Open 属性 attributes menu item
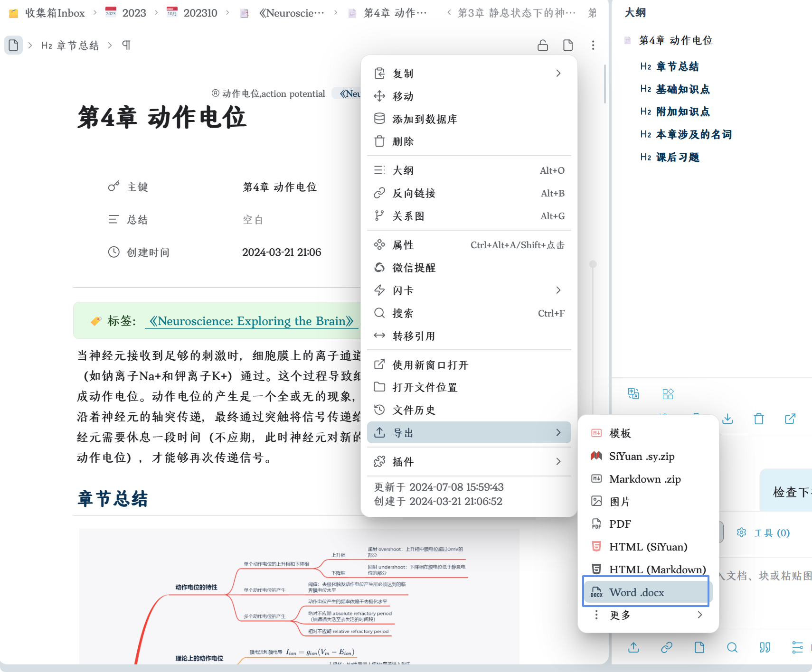Image resolution: width=812 pixels, height=672 pixels. pos(469,245)
